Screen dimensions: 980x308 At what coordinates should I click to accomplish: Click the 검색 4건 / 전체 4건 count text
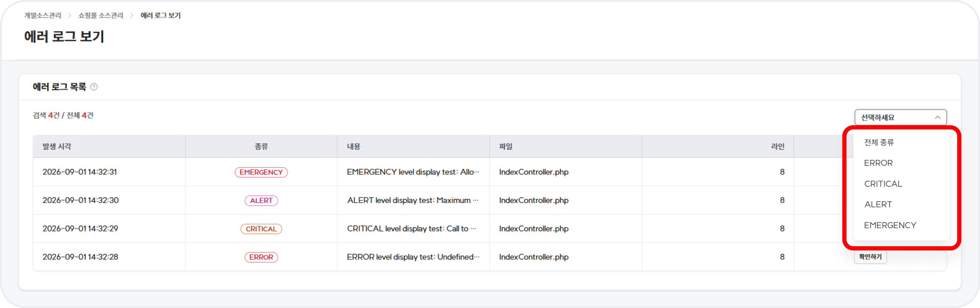(63, 115)
